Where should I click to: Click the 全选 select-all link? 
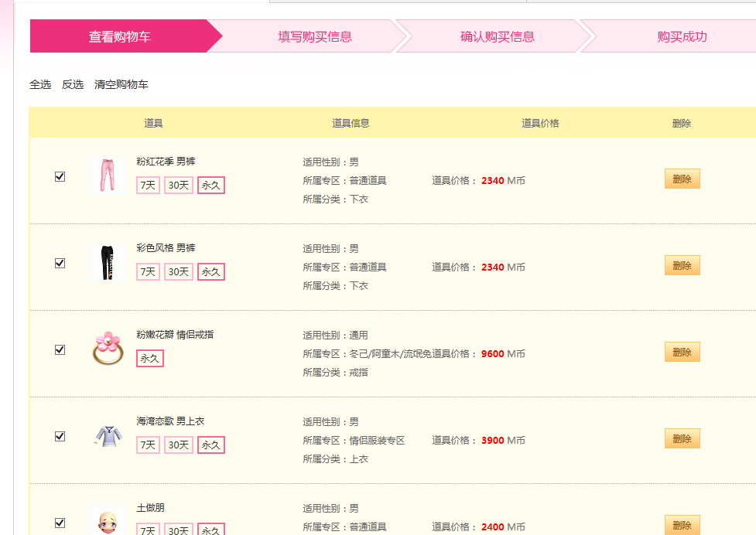point(40,84)
